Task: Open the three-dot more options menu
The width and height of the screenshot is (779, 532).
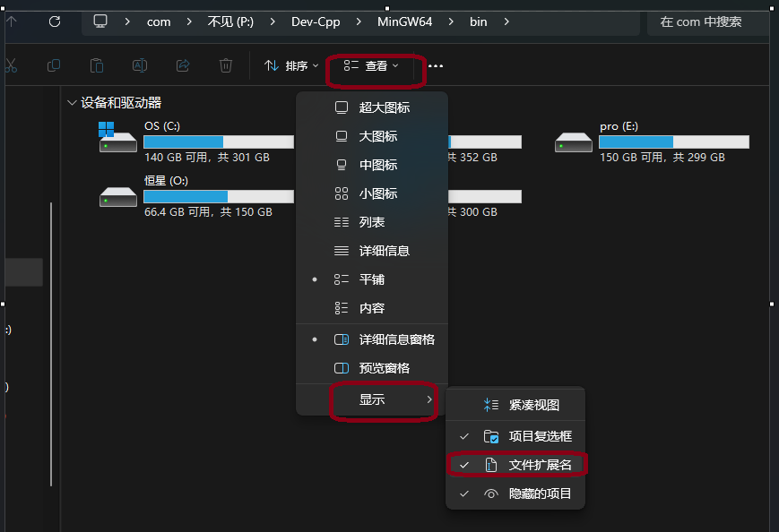Action: [436, 65]
